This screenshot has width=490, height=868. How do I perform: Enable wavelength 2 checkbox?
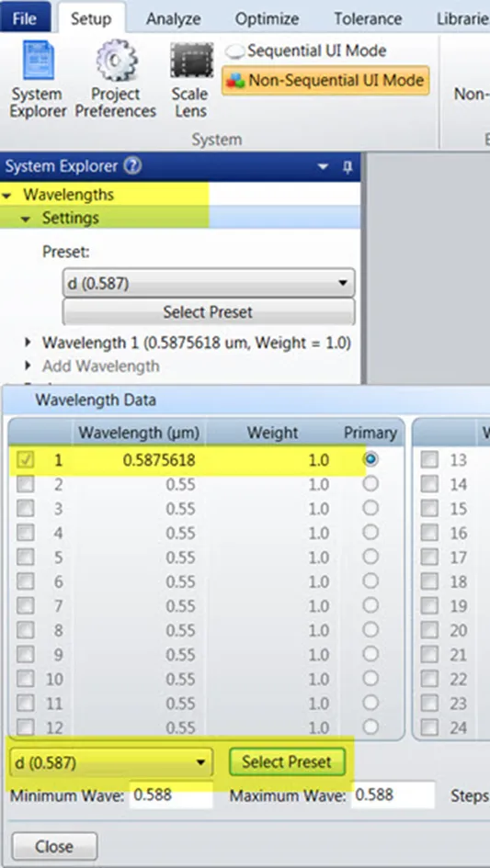click(x=26, y=484)
